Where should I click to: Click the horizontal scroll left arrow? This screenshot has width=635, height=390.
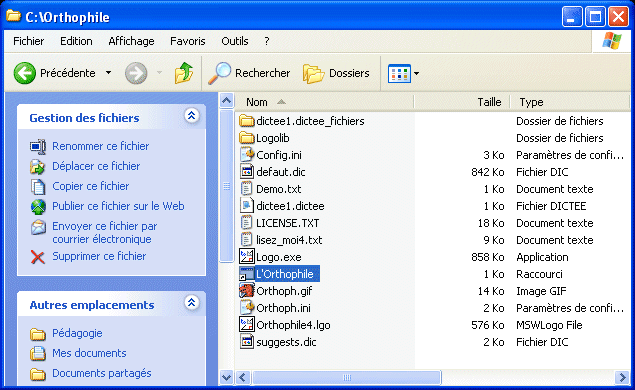(243, 377)
